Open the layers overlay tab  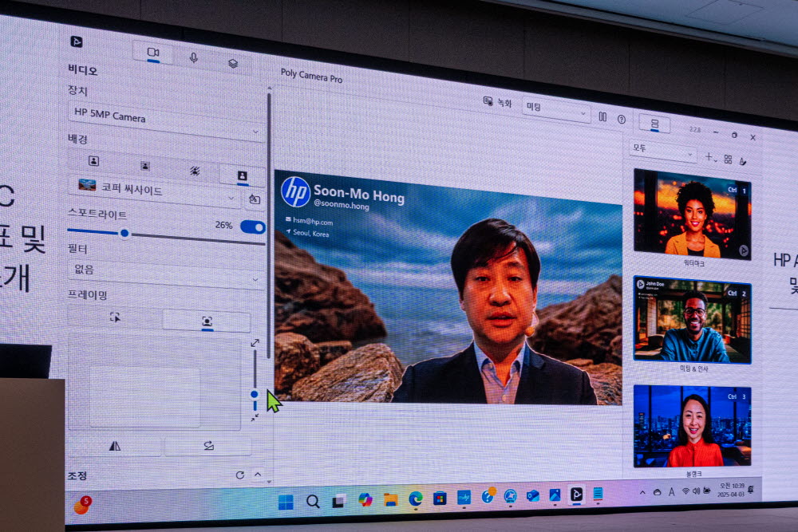[232, 63]
